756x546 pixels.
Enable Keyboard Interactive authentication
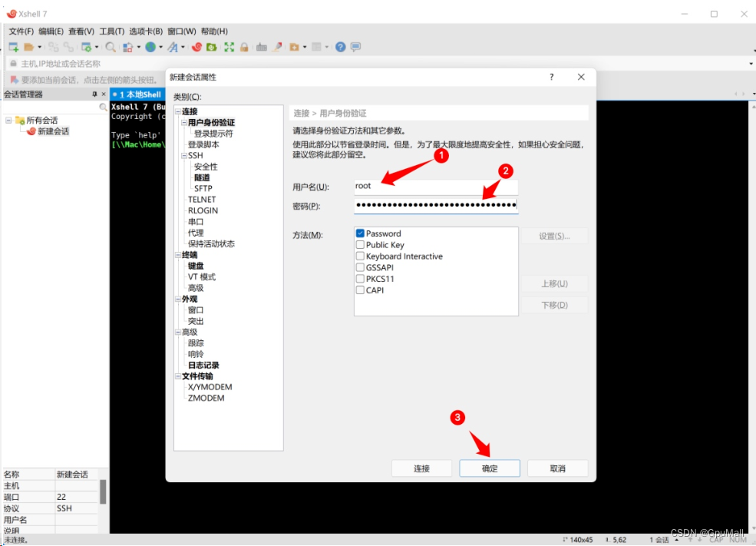[x=360, y=256]
